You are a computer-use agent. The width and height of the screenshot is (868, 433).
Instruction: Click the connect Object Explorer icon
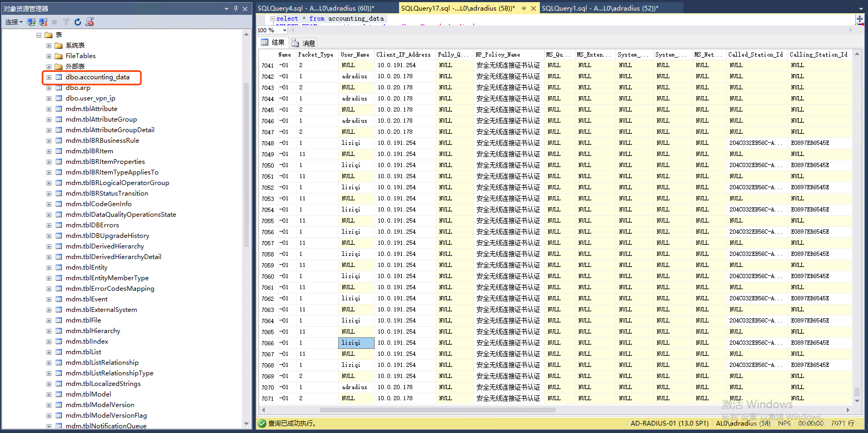click(31, 22)
